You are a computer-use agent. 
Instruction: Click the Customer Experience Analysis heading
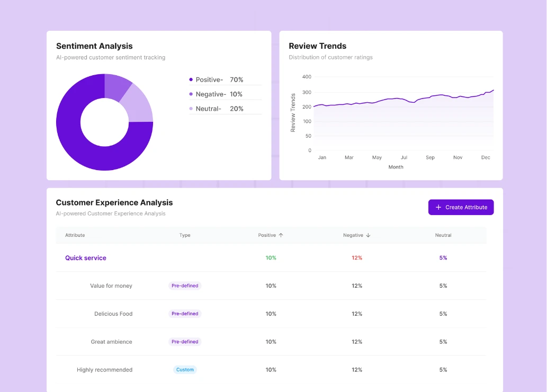tap(114, 202)
